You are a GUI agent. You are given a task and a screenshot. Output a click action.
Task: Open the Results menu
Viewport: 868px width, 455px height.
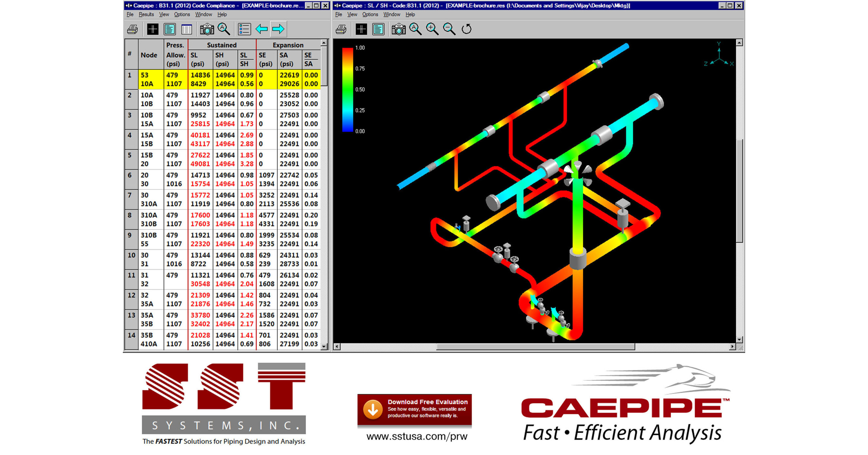[146, 14]
